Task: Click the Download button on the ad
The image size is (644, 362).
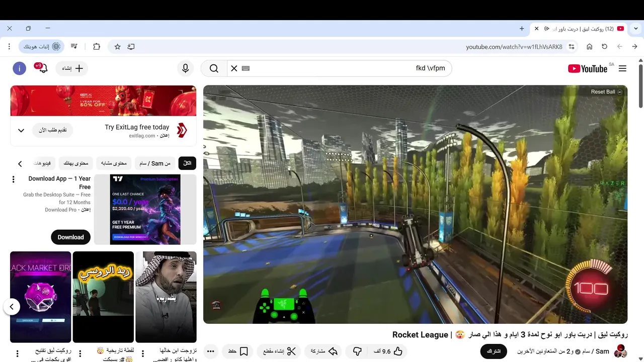Action: pyautogui.click(x=70, y=237)
